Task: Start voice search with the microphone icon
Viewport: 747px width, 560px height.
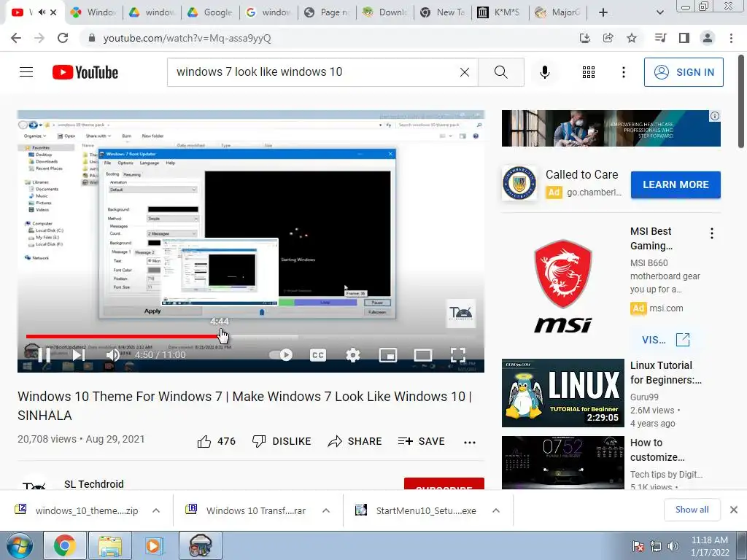Action: click(544, 72)
